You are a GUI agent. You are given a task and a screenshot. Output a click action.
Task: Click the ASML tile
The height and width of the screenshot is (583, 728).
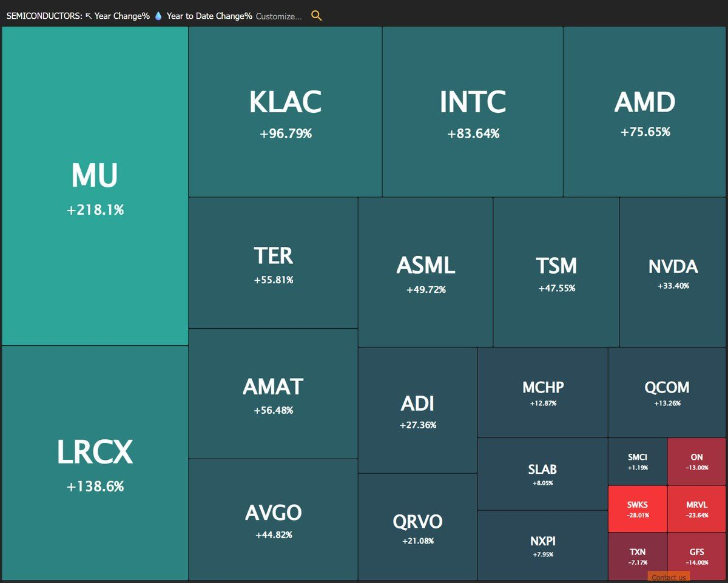[x=425, y=272]
